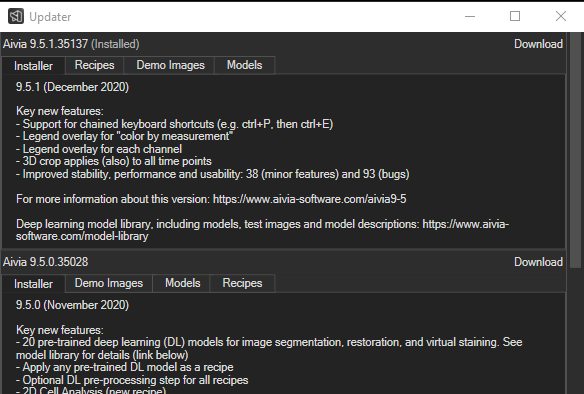This screenshot has height=394, width=584.
Task: Minimize the Updater window
Action: pyautogui.click(x=470, y=16)
